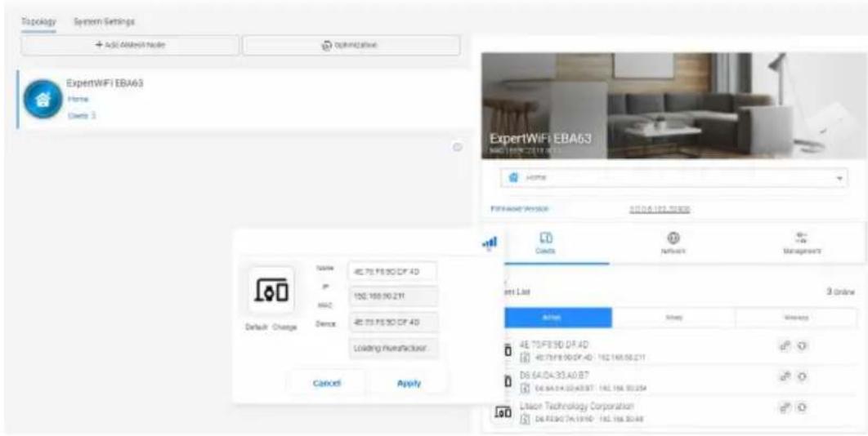Click the signal strength bars icon
This screenshot has height=436, width=868.
coord(490,242)
